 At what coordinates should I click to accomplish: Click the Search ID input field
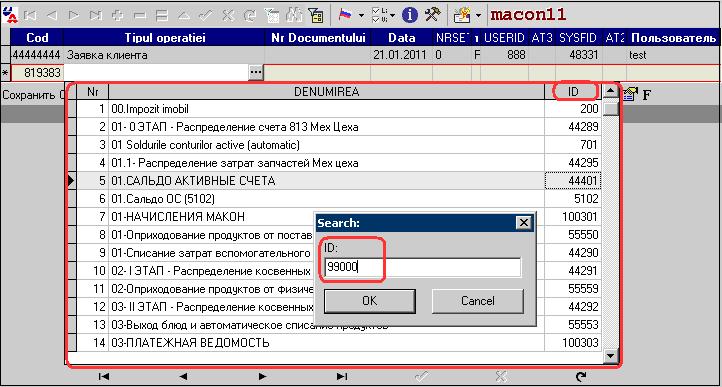tap(422, 268)
